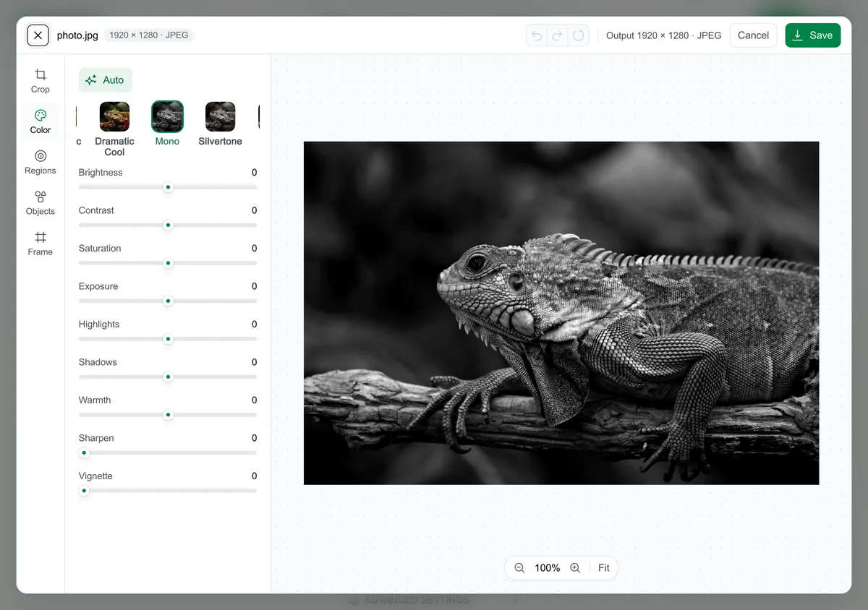Click the Vignette label
Image resolution: width=868 pixels, height=610 pixels.
pyautogui.click(x=95, y=476)
